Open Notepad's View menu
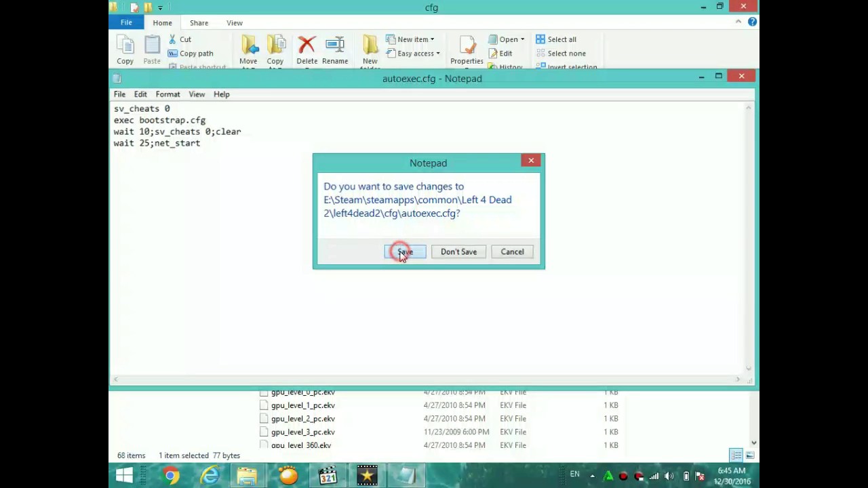Image resolution: width=868 pixels, height=488 pixels. 197,94
